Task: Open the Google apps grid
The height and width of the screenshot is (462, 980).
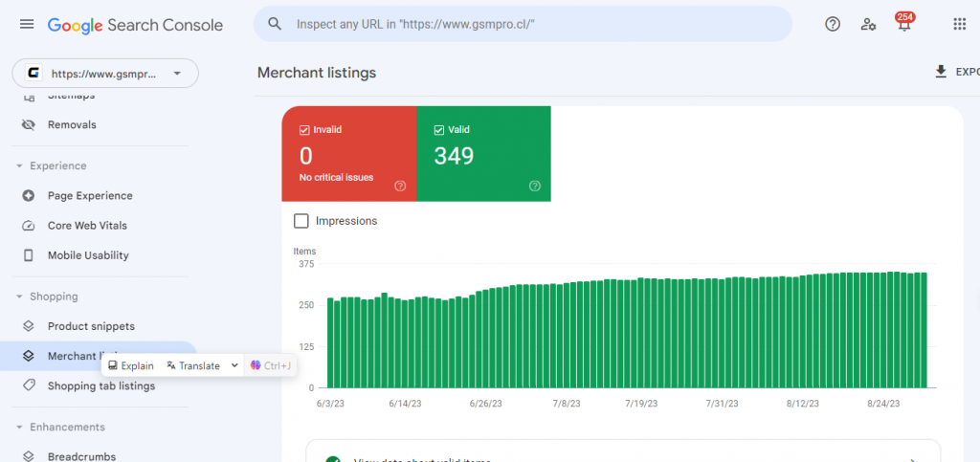Action: (x=959, y=24)
